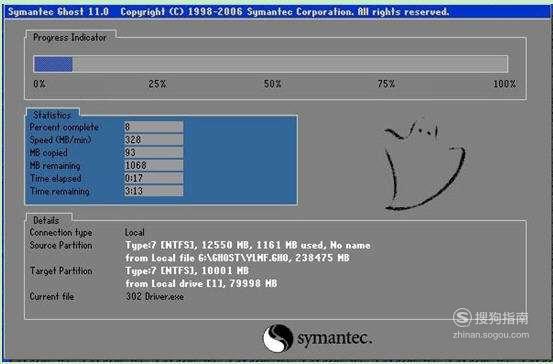The height and width of the screenshot is (364, 553).
Task: Select the Time remaining value 3:13
Action: pos(153,191)
